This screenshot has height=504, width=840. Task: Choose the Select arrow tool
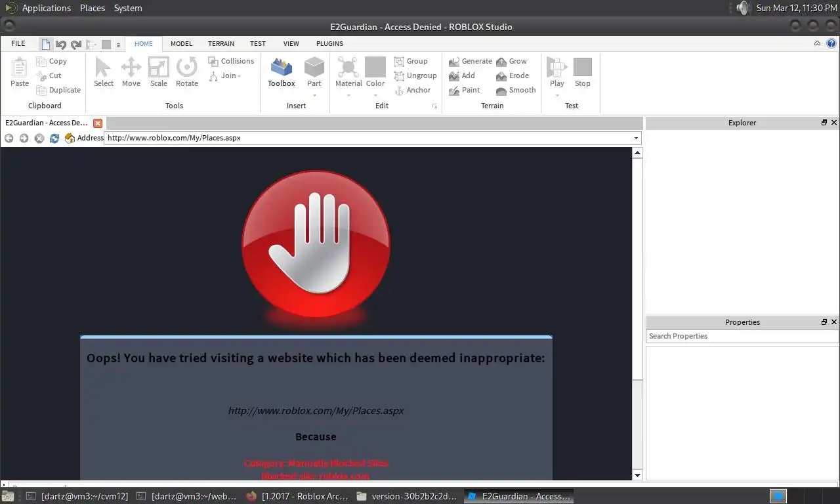104,72
